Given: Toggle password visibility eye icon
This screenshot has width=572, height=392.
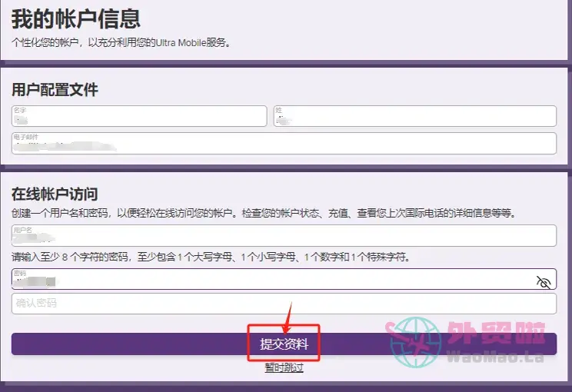Looking at the screenshot, I should [544, 282].
